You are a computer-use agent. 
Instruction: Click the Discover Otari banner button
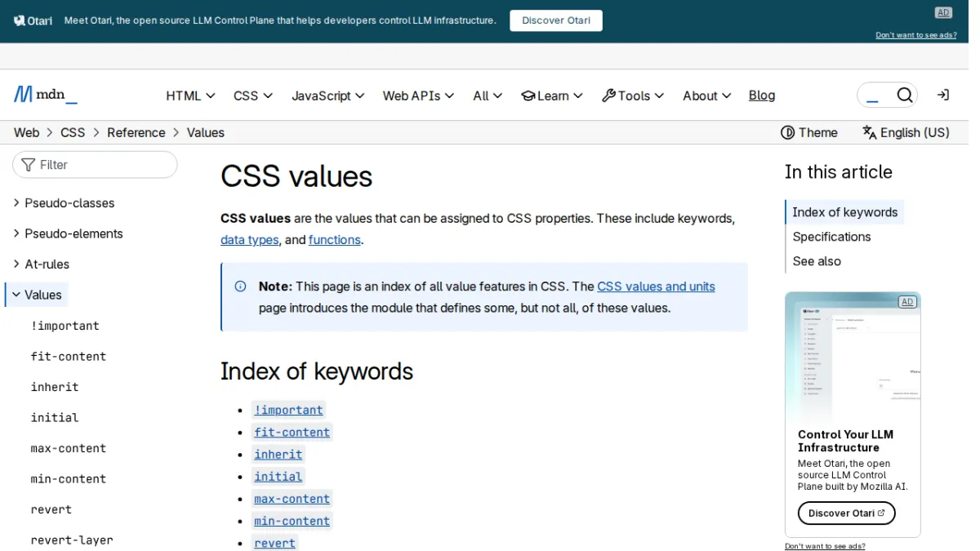pos(556,20)
